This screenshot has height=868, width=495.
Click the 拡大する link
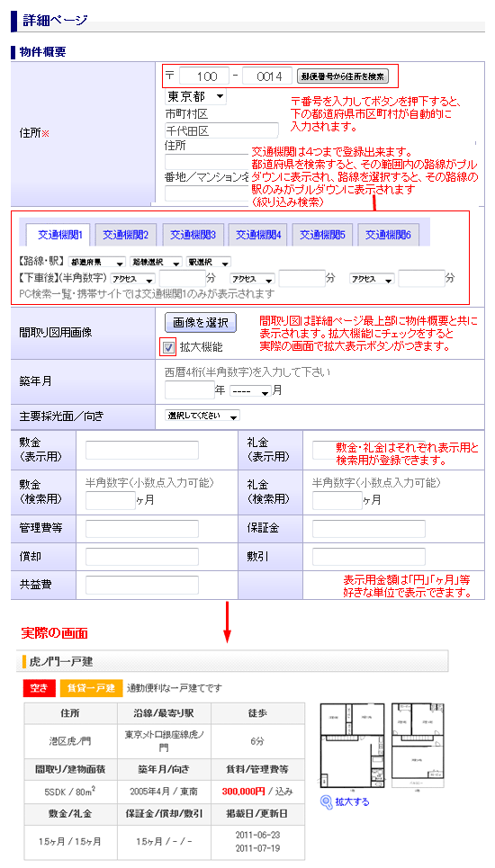click(x=352, y=801)
